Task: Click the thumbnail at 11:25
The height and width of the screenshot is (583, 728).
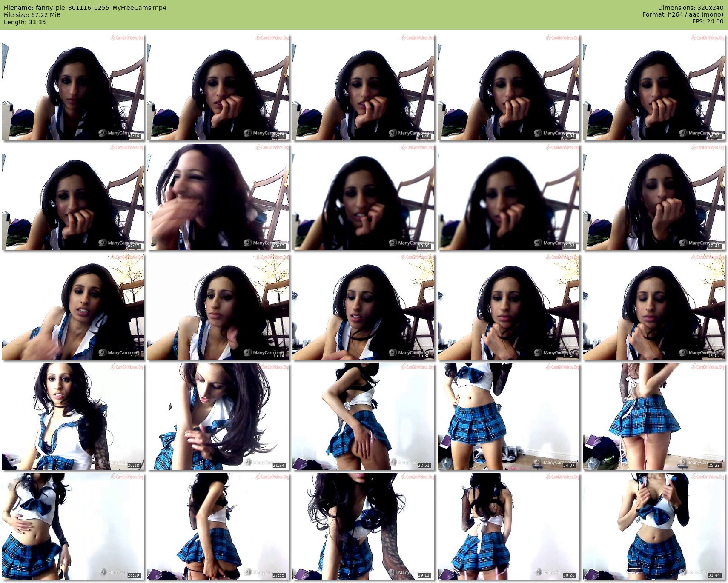Action: coord(508,197)
